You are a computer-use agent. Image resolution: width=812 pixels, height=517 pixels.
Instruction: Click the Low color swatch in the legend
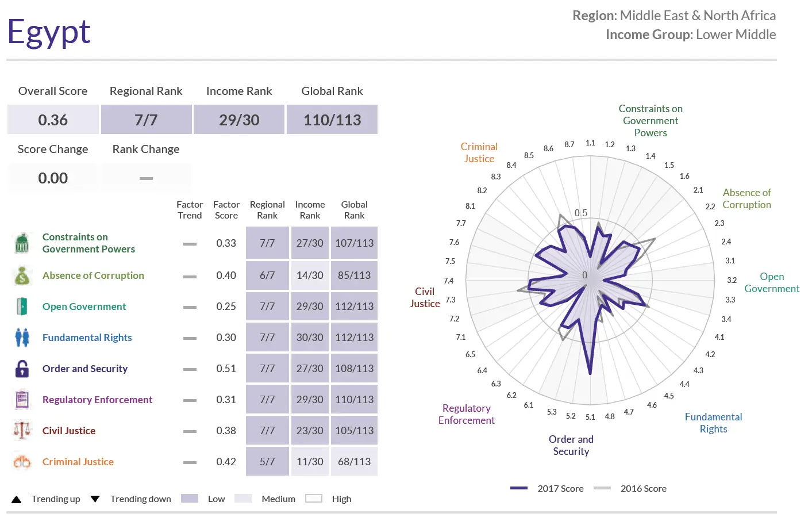tap(190, 498)
